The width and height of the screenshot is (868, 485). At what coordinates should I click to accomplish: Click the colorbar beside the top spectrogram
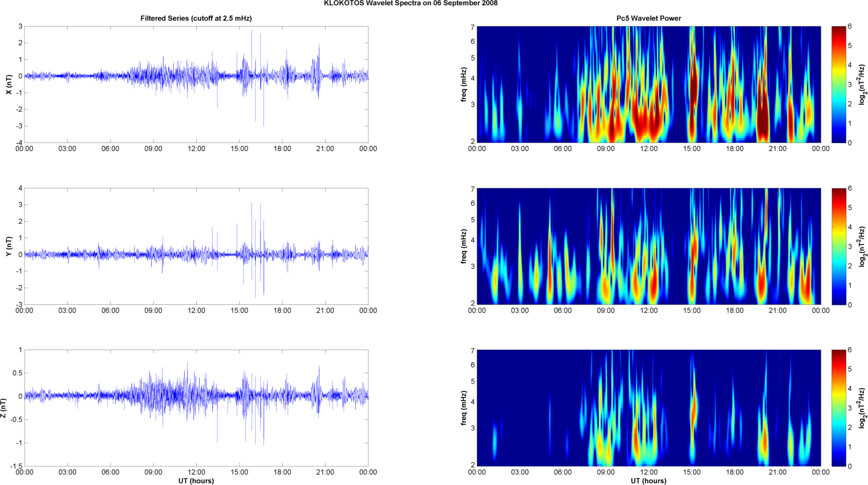(838, 84)
